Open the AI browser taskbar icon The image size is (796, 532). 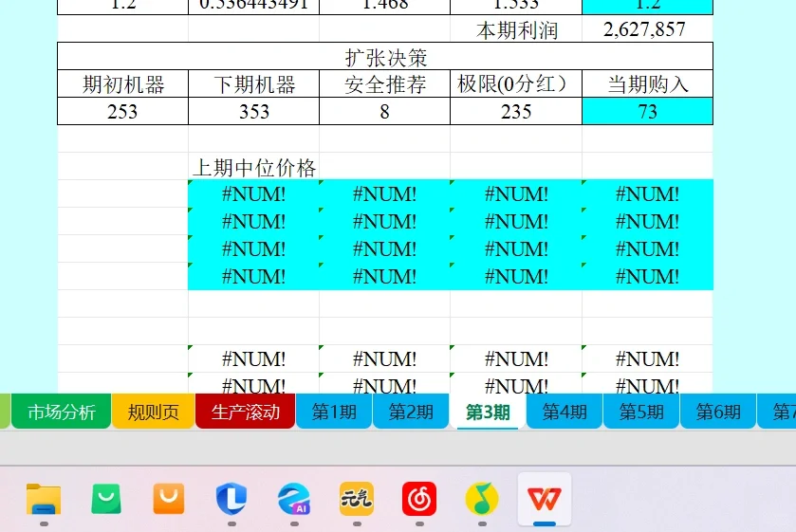[x=294, y=499]
